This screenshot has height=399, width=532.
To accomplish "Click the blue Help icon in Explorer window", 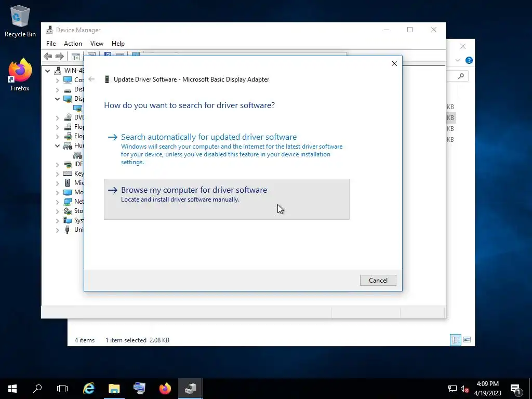I will [469, 60].
